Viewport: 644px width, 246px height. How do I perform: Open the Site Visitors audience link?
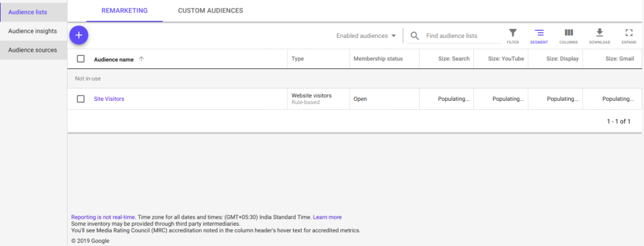(x=109, y=99)
